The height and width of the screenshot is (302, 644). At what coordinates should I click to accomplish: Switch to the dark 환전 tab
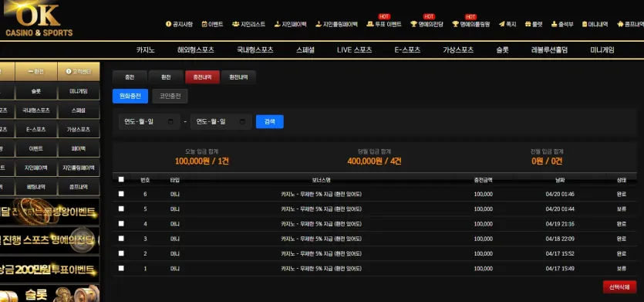[x=166, y=77]
